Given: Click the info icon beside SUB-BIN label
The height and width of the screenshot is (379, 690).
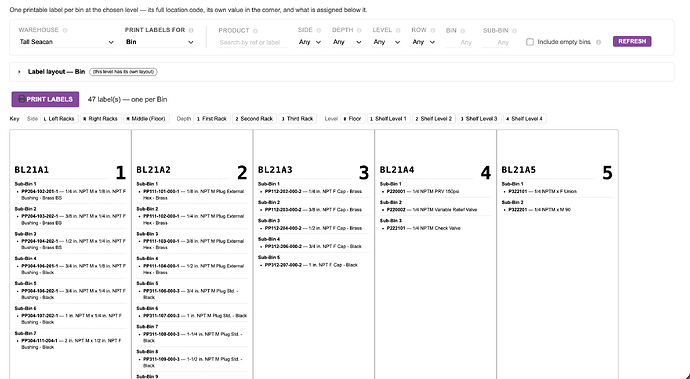Looking at the screenshot, I should click(514, 31).
